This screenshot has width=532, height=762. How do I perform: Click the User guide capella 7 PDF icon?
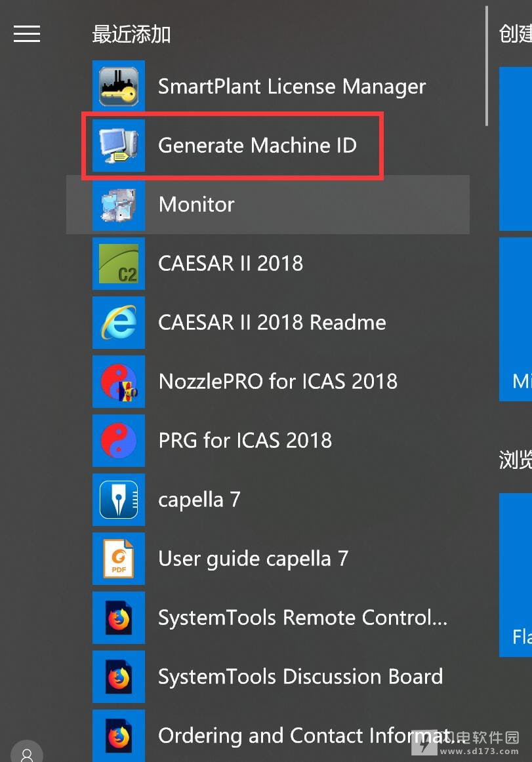coord(119,559)
